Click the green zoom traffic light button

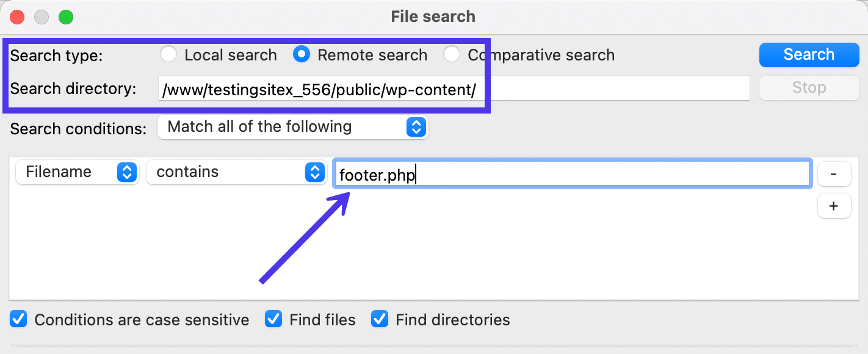pyautogui.click(x=67, y=16)
